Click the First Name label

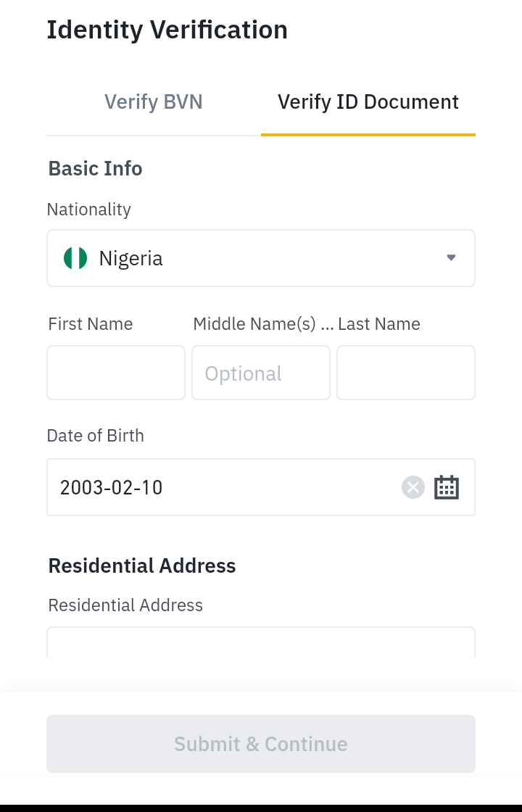pyautogui.click(x=91, y=324)
